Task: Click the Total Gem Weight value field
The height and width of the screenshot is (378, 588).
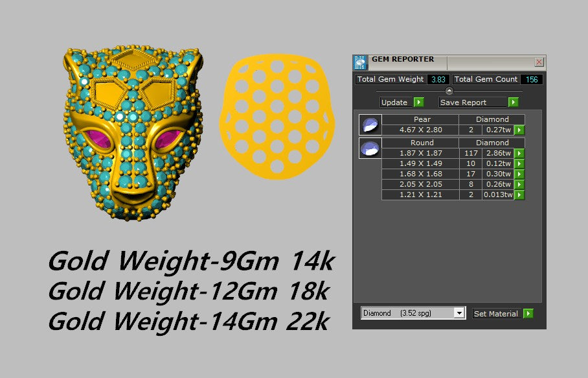Action: point(440,79)
